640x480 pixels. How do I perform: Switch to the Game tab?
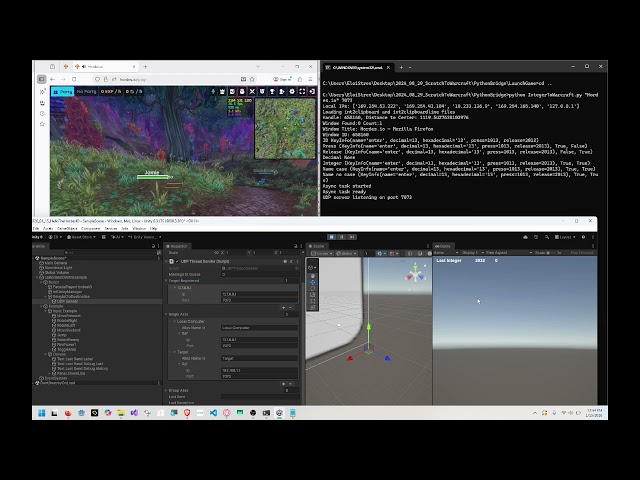(442, 246)
